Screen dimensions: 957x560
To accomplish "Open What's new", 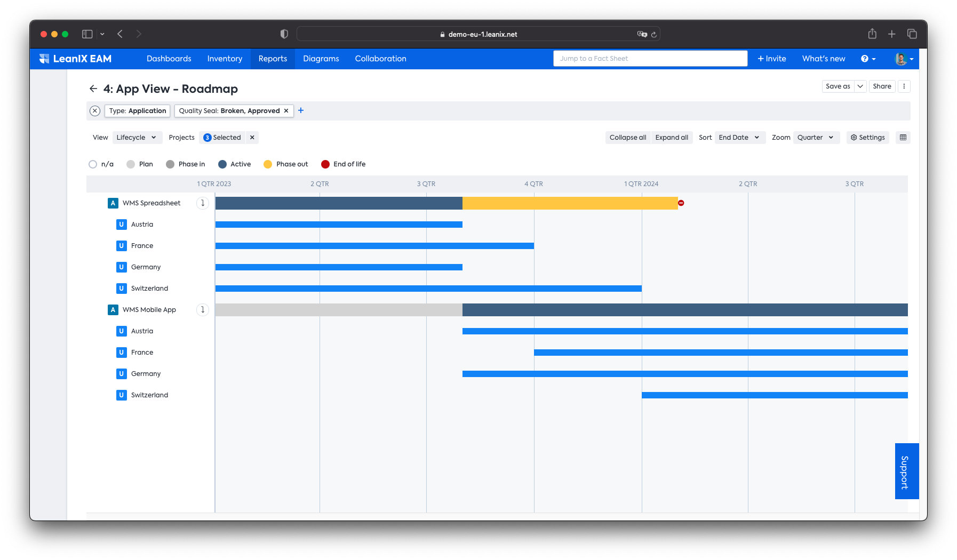I will 824,59.
